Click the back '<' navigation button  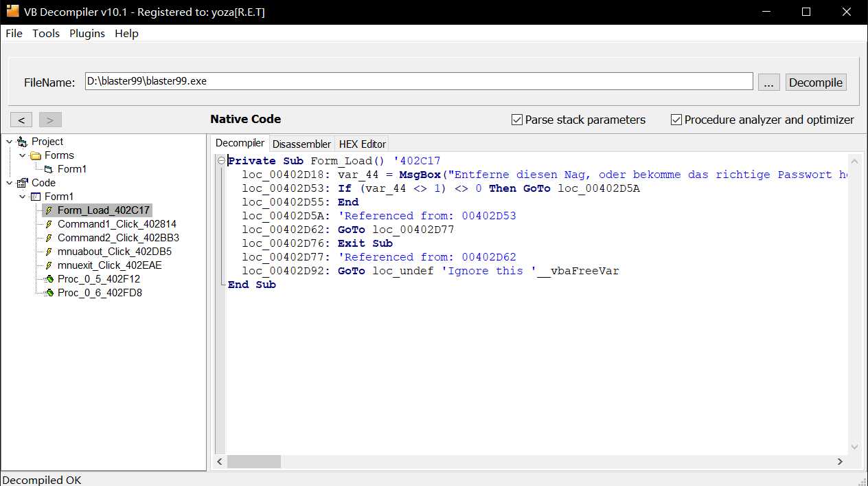pyautogui.click(x=21, y=120)
